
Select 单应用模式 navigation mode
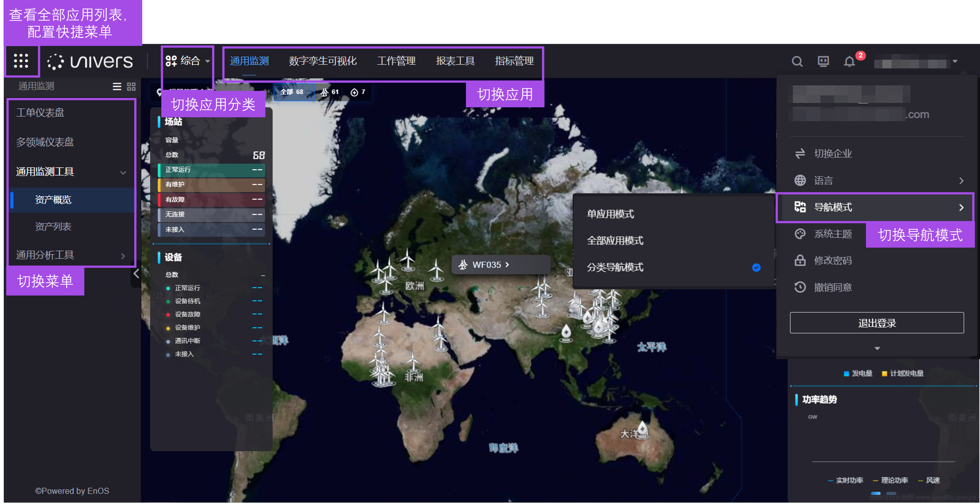610,214
